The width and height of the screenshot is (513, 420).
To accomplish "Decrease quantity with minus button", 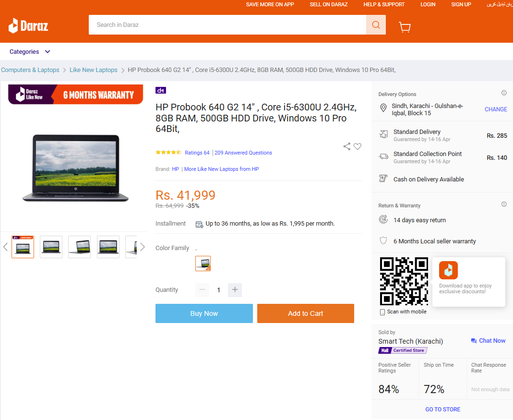I will click(202, 290).
